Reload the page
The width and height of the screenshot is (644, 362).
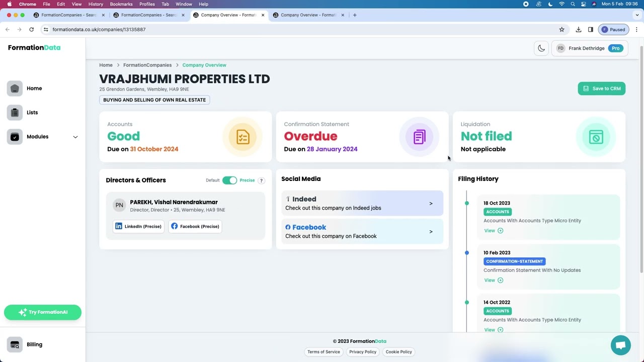pos(31,30)
